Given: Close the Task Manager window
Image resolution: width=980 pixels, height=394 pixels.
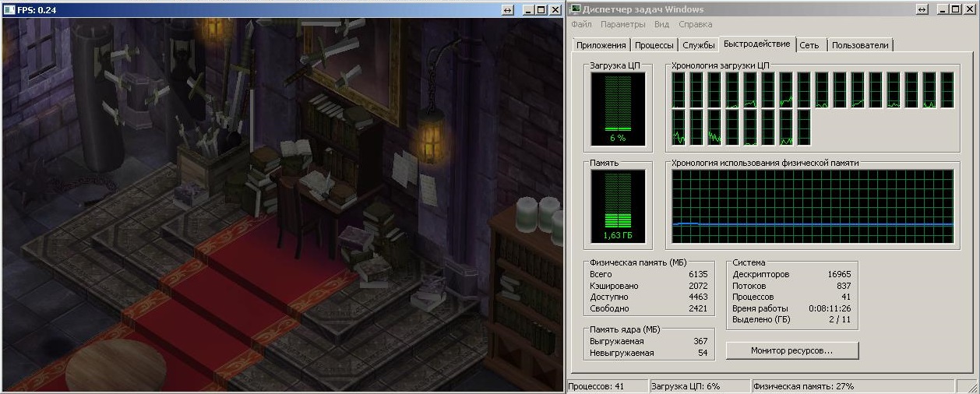Looking at the screenshot, I should (970, 9).
